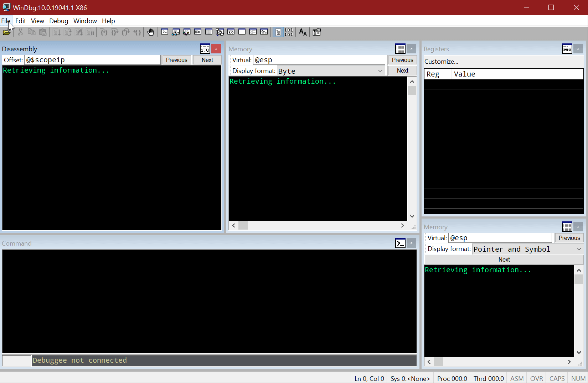Expand the Byte display format dropdown
Screen dimensions: 588x383
380,71
